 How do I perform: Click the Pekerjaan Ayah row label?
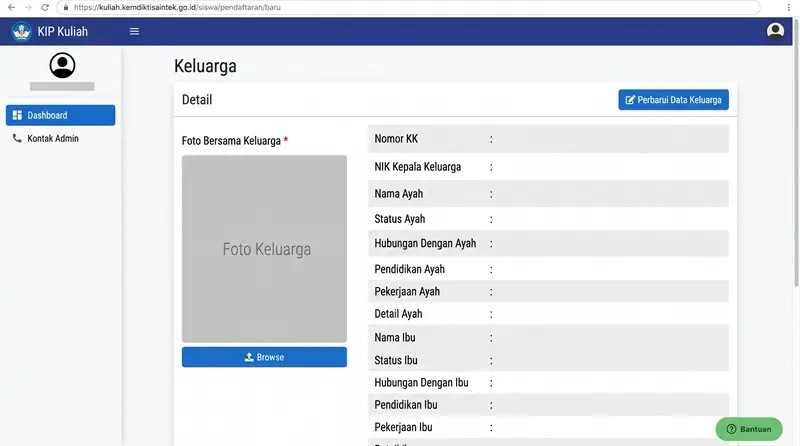[407, 291]
